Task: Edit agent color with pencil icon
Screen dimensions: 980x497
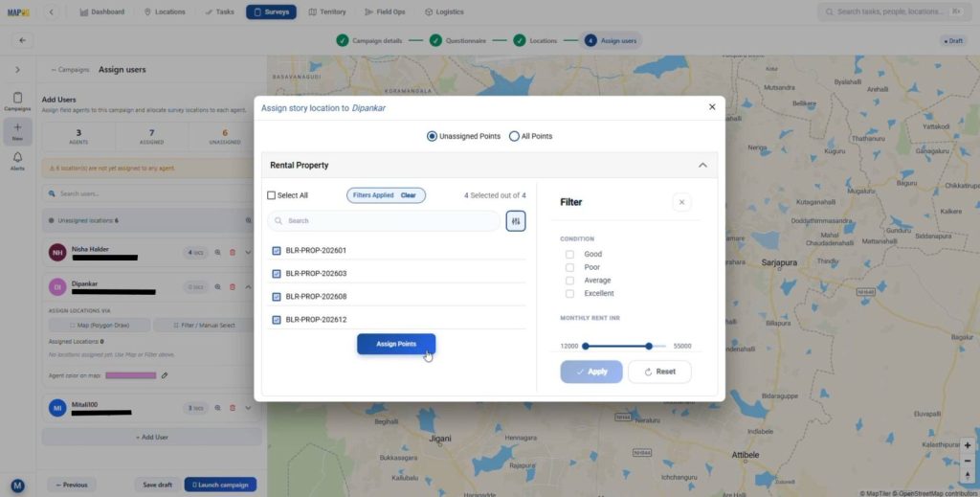Action: tap(165, 375)
